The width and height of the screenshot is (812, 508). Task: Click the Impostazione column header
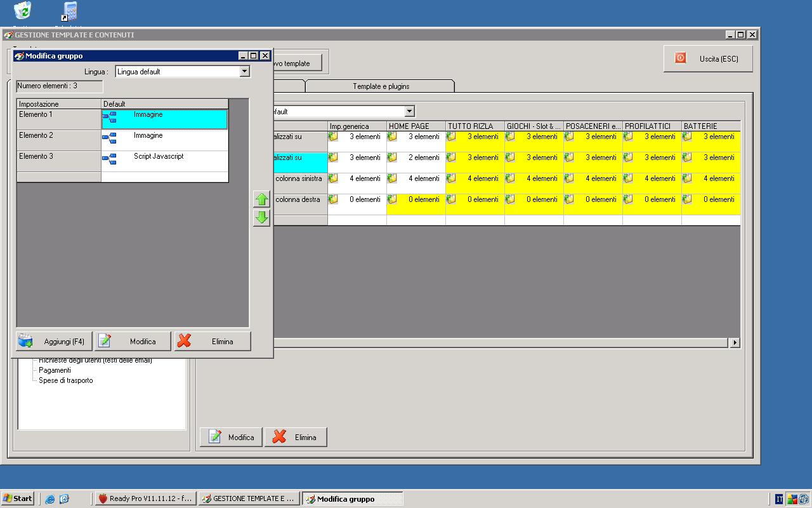59,104
